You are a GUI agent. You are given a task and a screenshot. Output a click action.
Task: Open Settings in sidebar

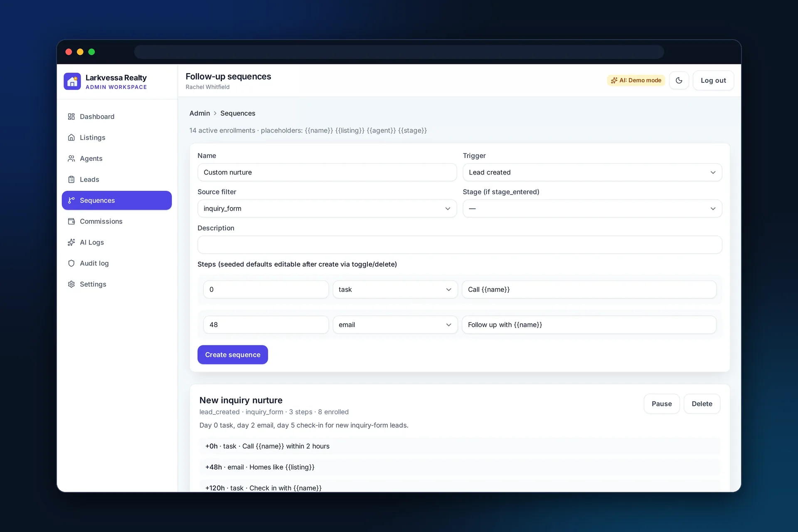[117, 284]
